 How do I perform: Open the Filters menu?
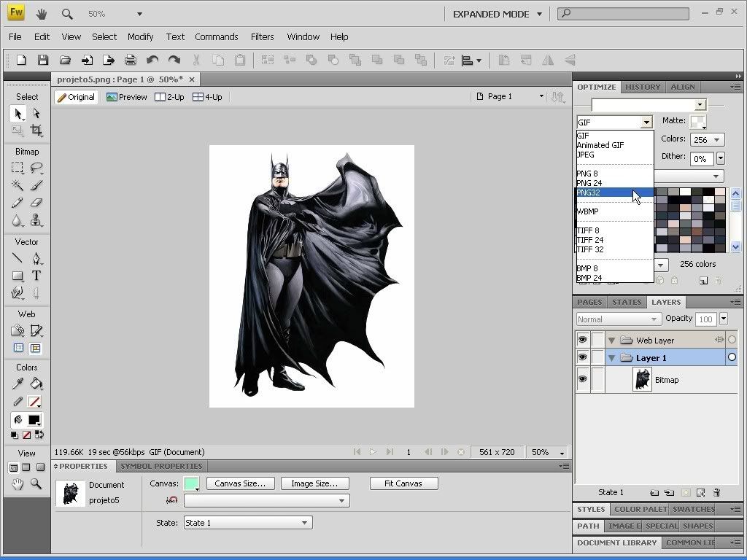tap(262, 36)
